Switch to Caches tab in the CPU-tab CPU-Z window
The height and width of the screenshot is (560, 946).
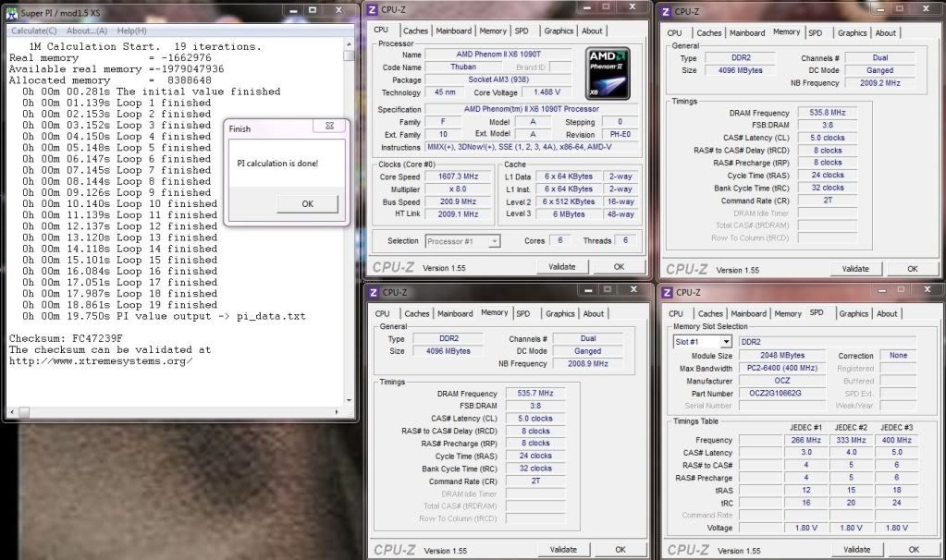[x=416, y=30]
